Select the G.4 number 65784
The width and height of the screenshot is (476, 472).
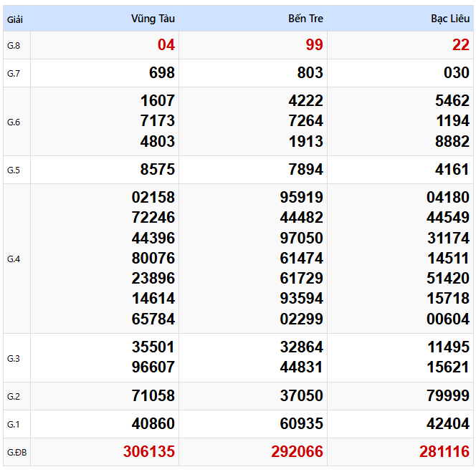[153, 319]
